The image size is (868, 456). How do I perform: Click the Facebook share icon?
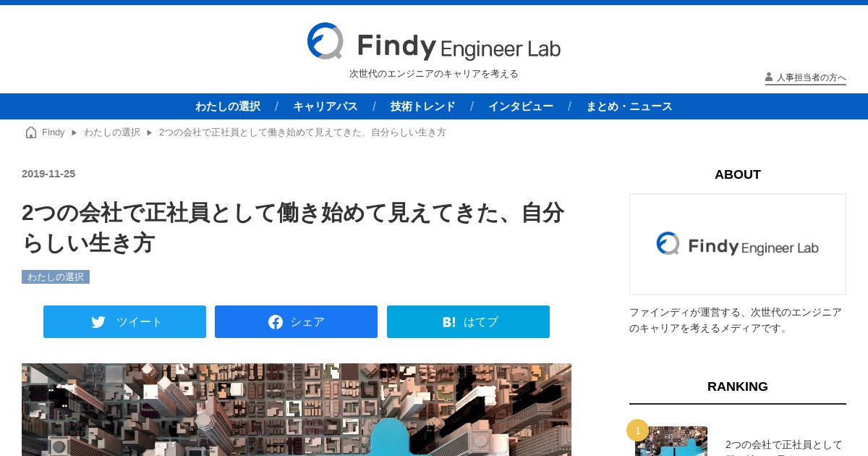tap(276, 322)
